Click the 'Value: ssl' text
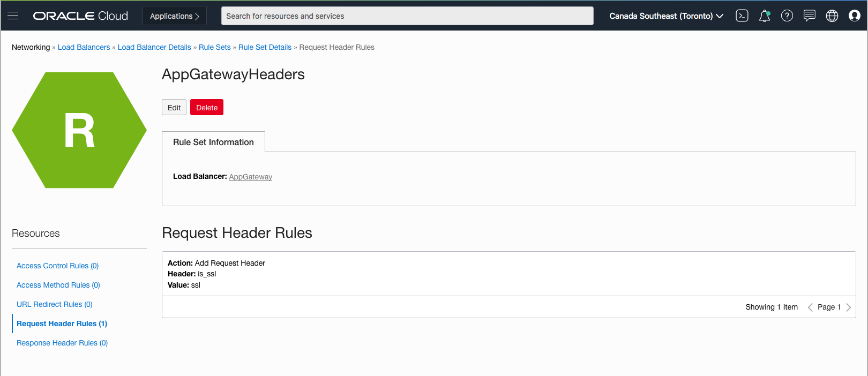868x376 pixels. tap(184, 285)
